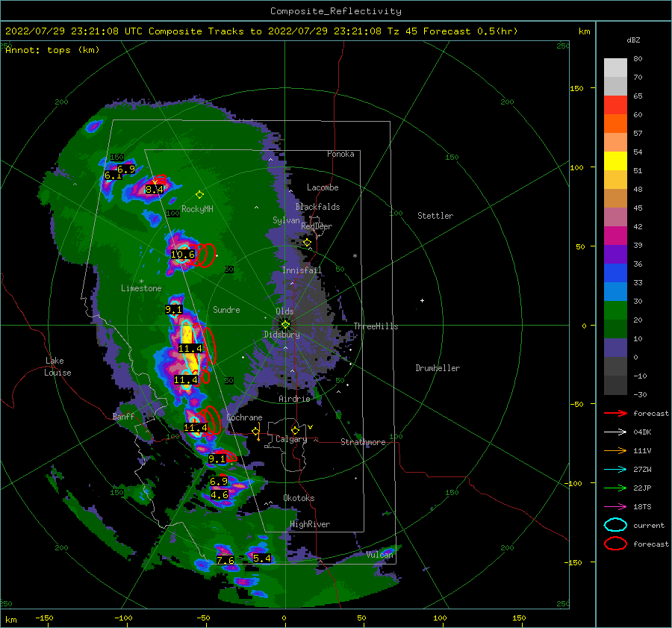Image resolution: width=672 pixels, height=628 pixels.
Task: Click the red forecast ellipse legend icon
Action: 615,544
